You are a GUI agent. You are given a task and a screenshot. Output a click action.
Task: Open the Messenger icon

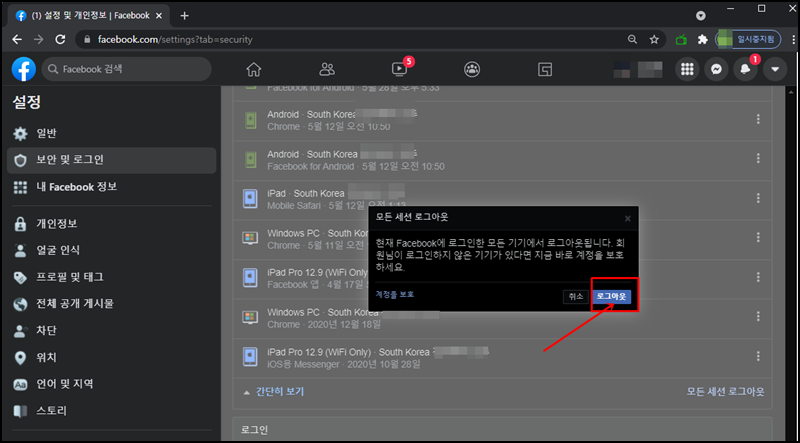pyautogui.click(x=716, y=69)
